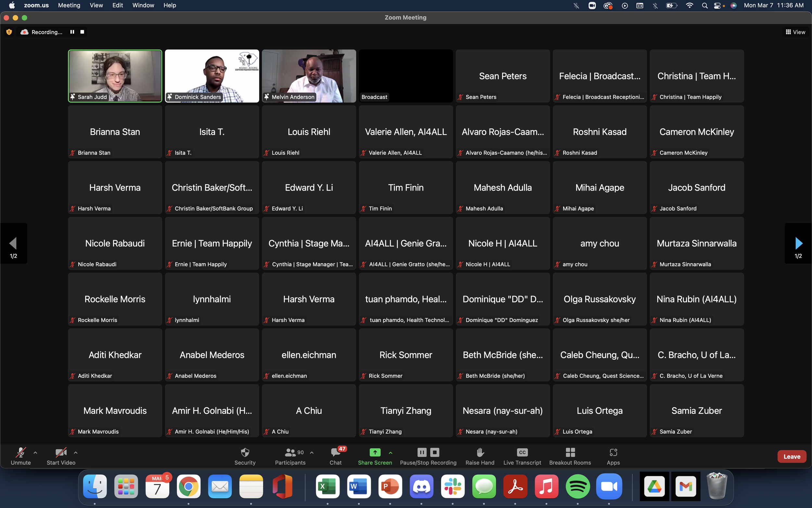Open PowerPoint from the Dock
This screenshot has height=508, width=812.
(x=390, y=486)
